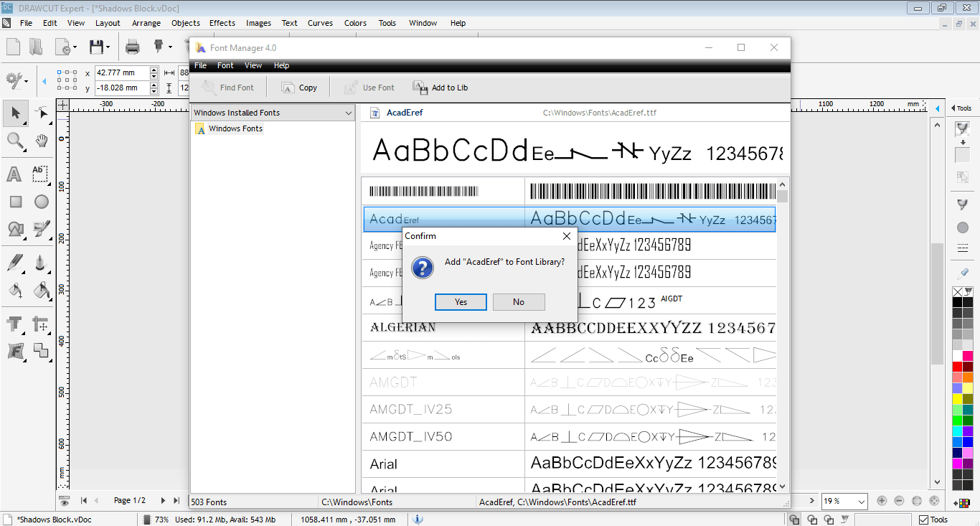Screen dimensions: 980x526
Task: Go to next page arrow
Action: point(163,501)
